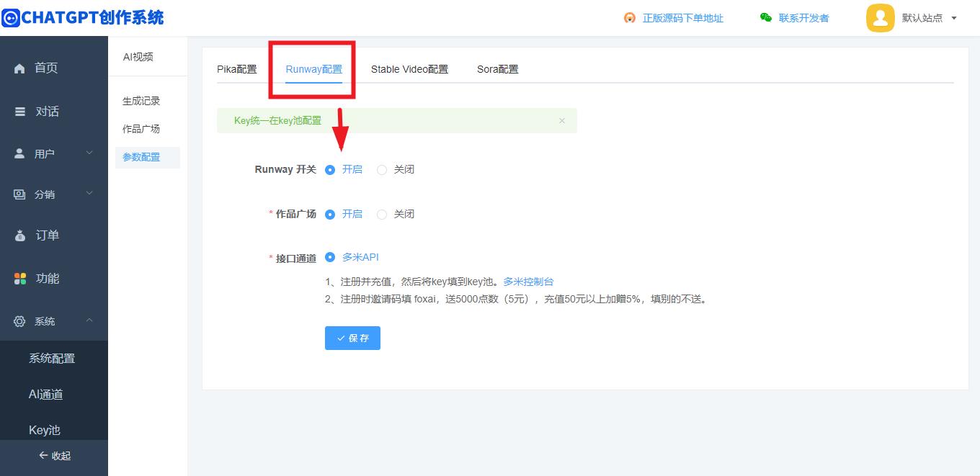Click the CHATGPT创作系统 logo icon
Screen dimensions: 980x476
tap(10, 17)
